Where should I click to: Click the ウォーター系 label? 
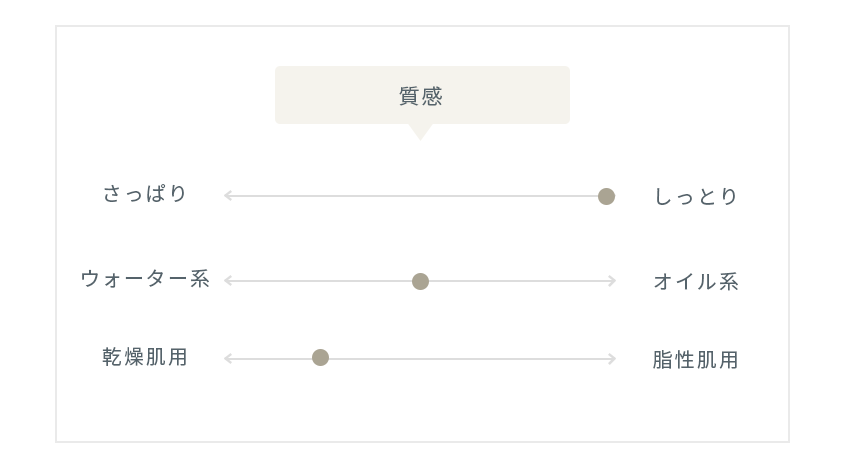pyautogui.click(x=145, y=279)
